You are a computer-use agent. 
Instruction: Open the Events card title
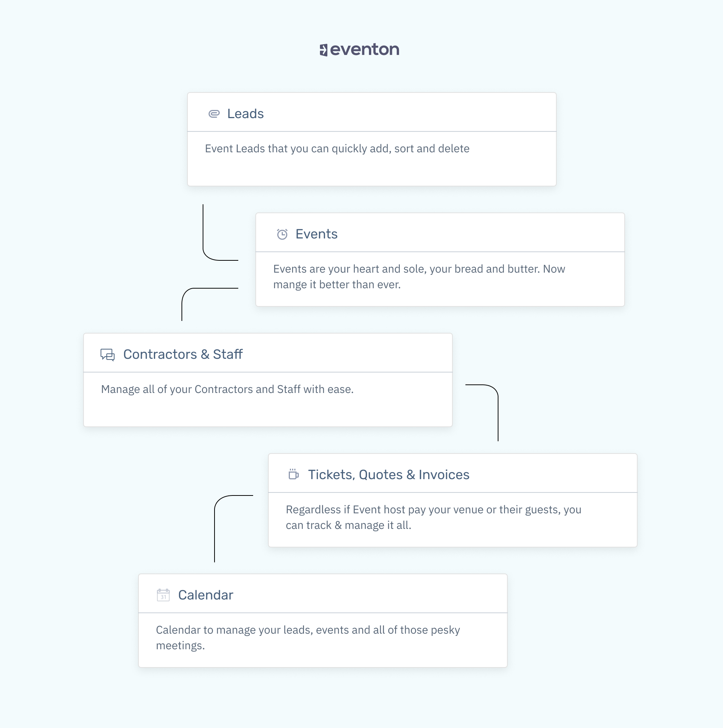tap(316, 234)
